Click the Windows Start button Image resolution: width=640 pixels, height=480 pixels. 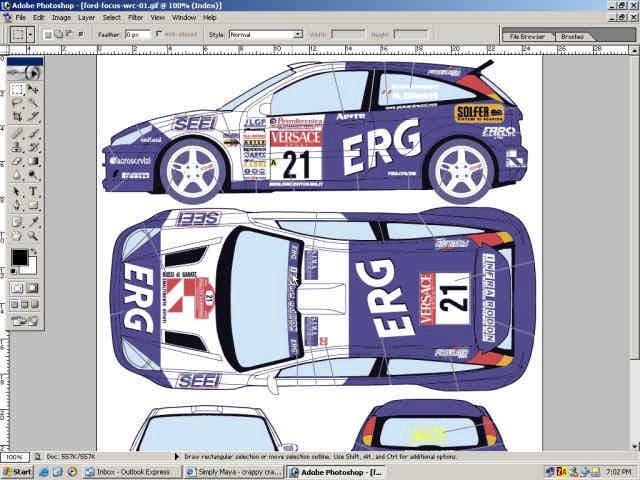(x=17, y=471)
